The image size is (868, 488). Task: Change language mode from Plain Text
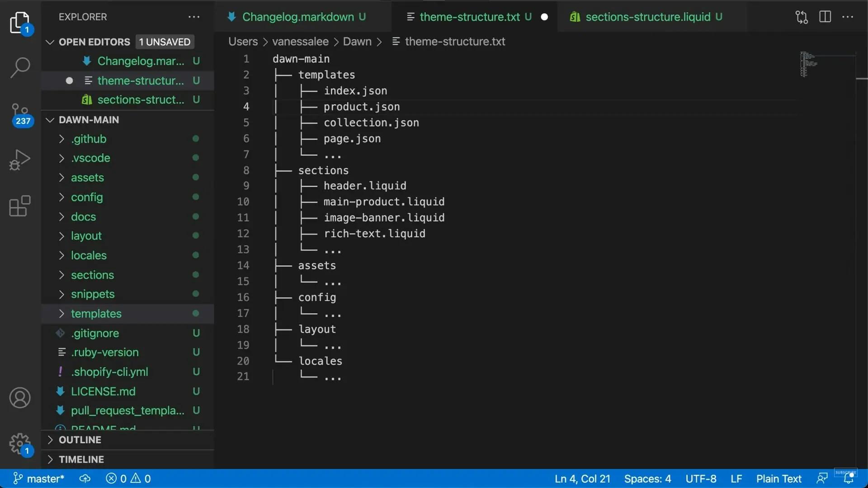click(778, 479)
